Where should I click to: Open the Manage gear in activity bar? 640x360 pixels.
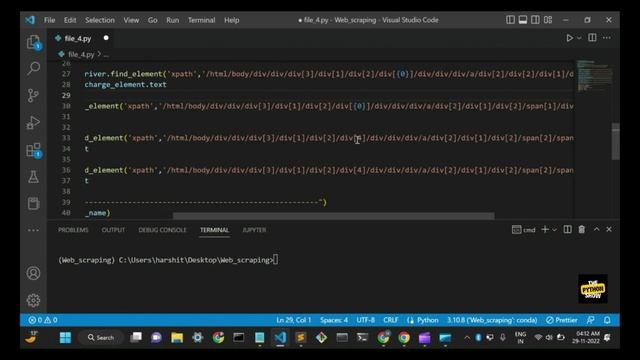(33, 300)
